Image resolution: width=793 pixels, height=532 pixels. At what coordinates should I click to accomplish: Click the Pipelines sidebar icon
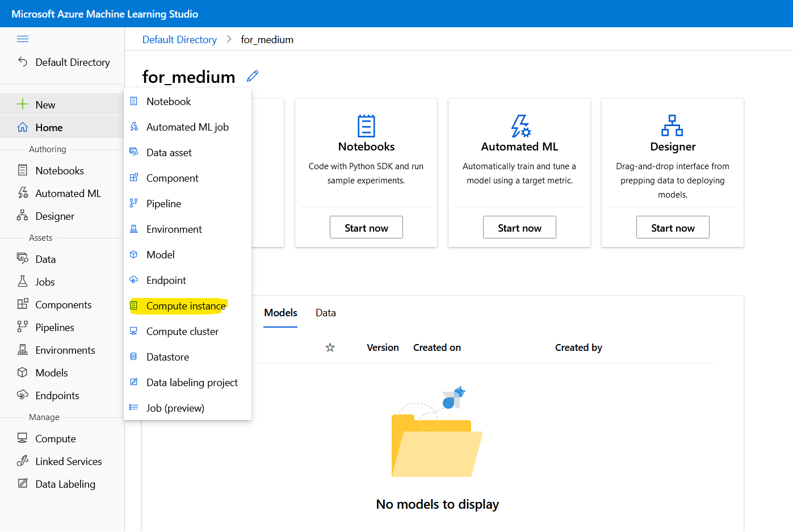(x=23, y=326)
